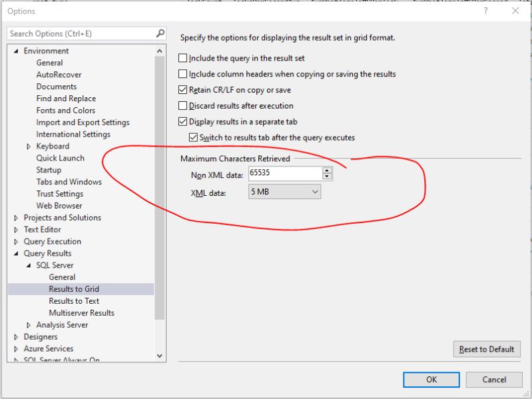This screenshot has width=532, height=399.
Task: Click the Projects and Solutions label
Action: [x=63, y=218]
